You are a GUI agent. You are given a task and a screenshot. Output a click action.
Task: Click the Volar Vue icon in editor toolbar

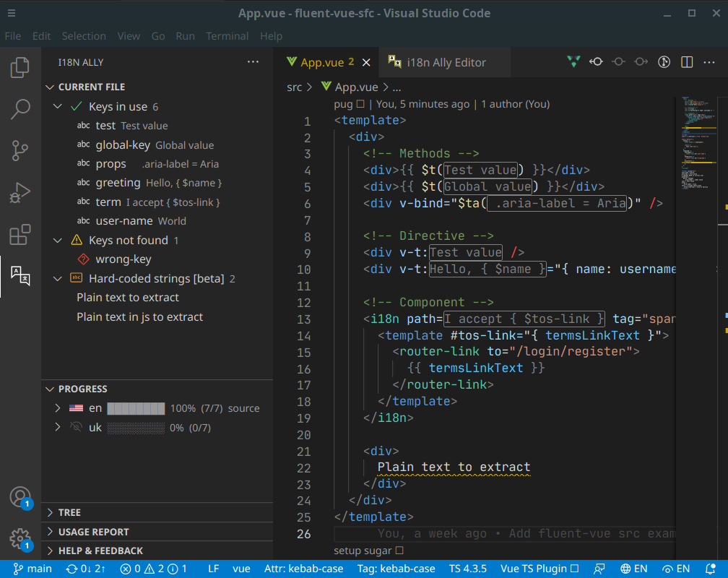[573, 62]
